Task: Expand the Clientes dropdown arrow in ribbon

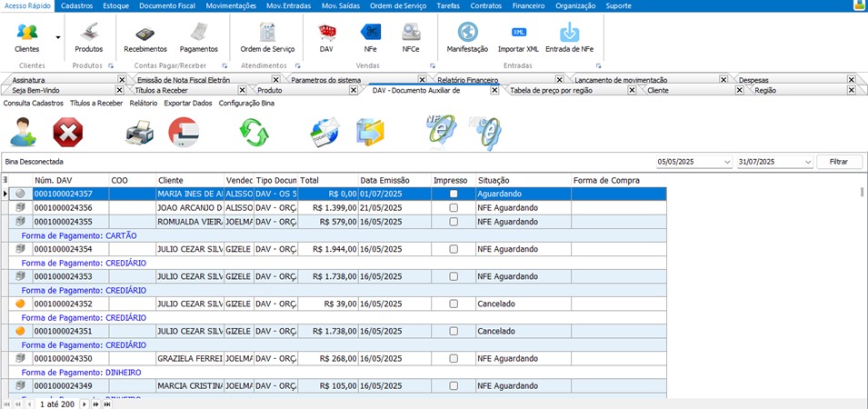Action: point(58,38)
